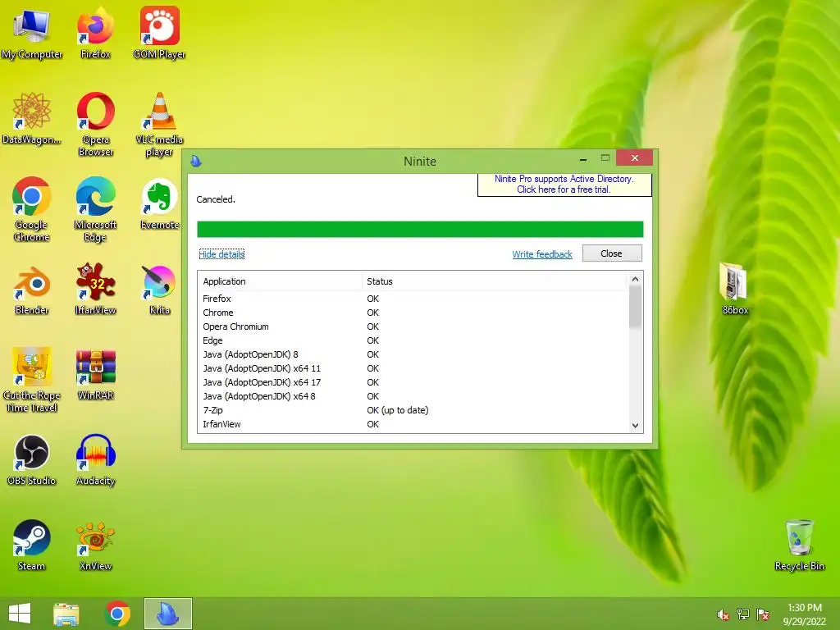
Task: Open VLC media player desktop icon
Action: click(159, 125)
